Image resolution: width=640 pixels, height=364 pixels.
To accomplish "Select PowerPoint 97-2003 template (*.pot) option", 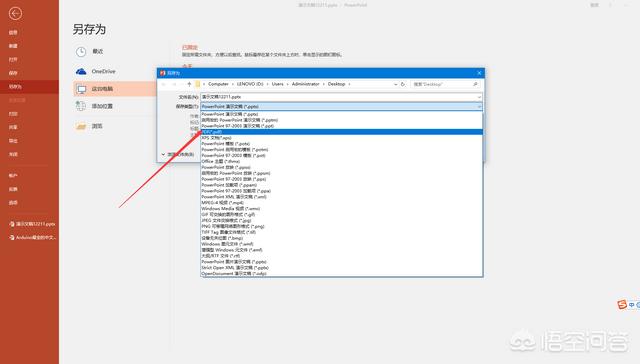I will coord(342,155).
